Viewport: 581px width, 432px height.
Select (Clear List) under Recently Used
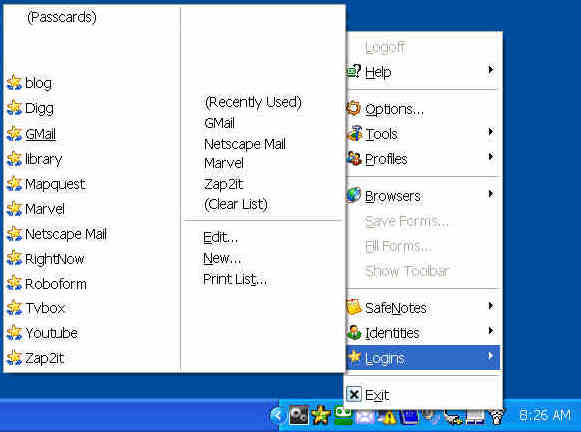click(x=236, y=204)
